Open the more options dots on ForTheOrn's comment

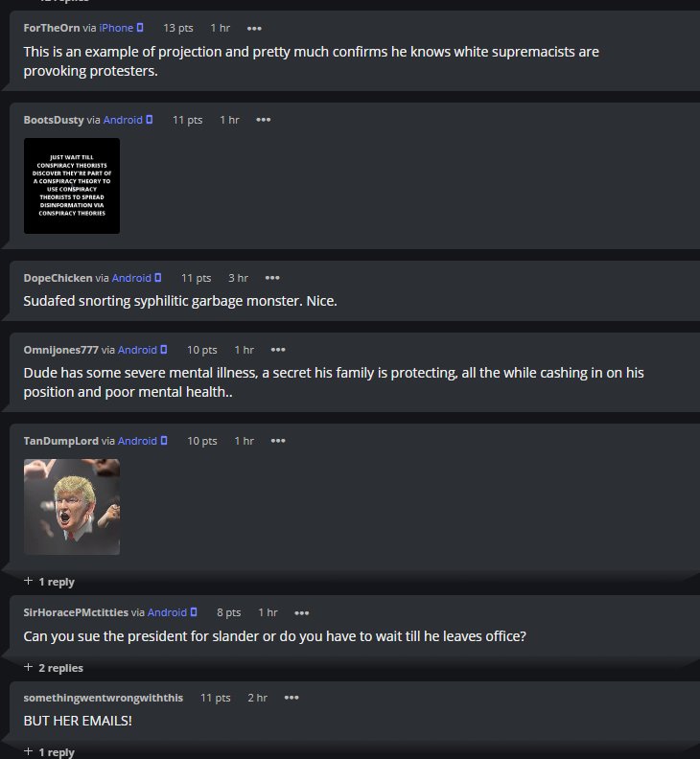[254, 29]
